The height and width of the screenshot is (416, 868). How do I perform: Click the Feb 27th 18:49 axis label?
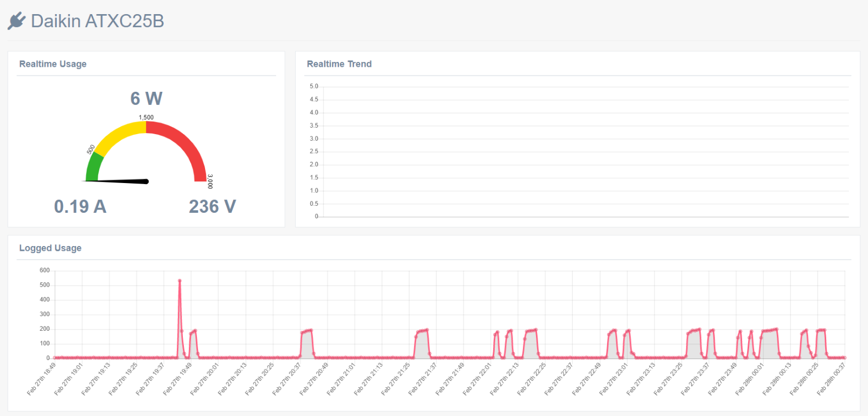point(42,379)
